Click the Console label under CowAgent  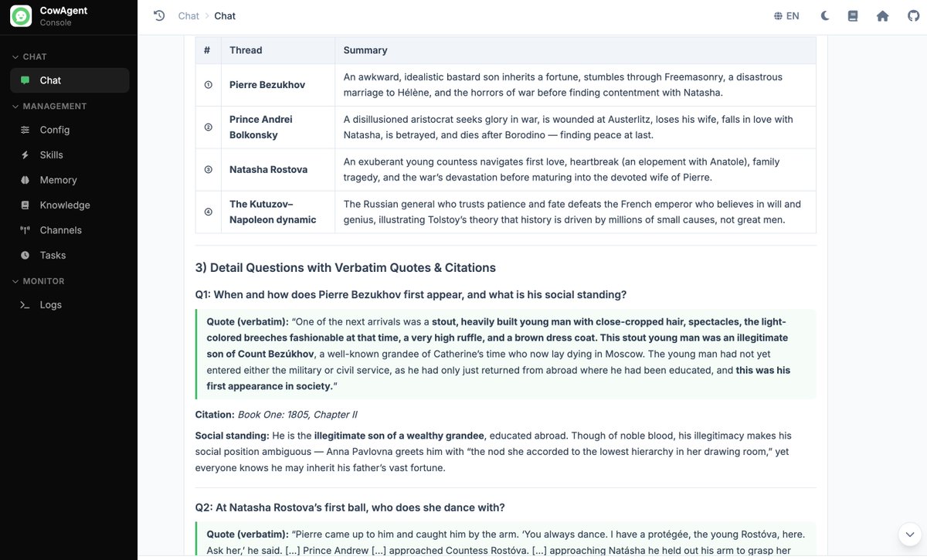[56, 22]
